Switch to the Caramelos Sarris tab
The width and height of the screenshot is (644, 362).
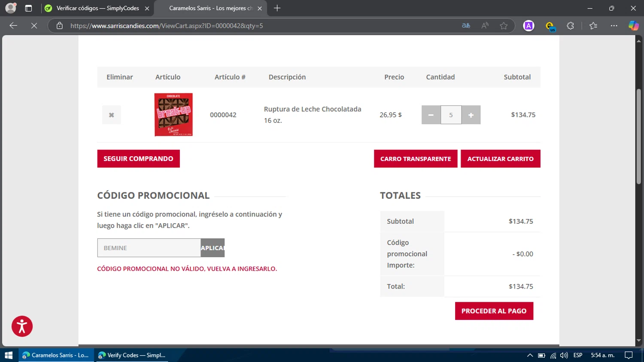coord(210,8)
